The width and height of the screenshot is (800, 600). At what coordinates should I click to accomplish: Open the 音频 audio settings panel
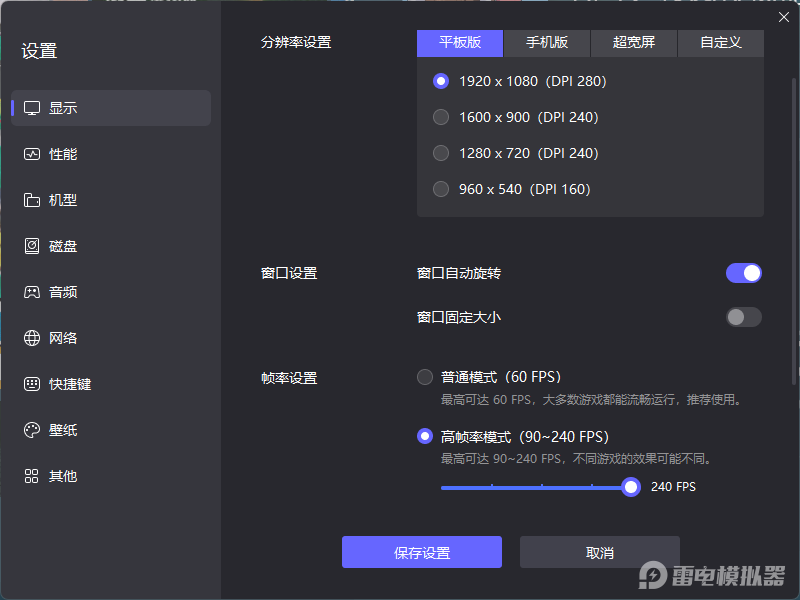tap(62, 292)
